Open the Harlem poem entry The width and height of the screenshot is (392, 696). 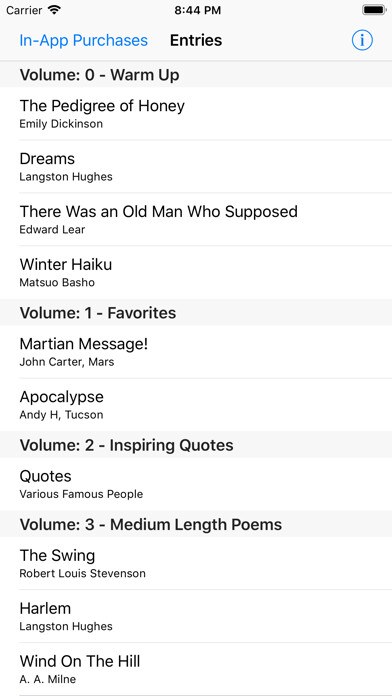pyautogui.click(x=196, y=616)
